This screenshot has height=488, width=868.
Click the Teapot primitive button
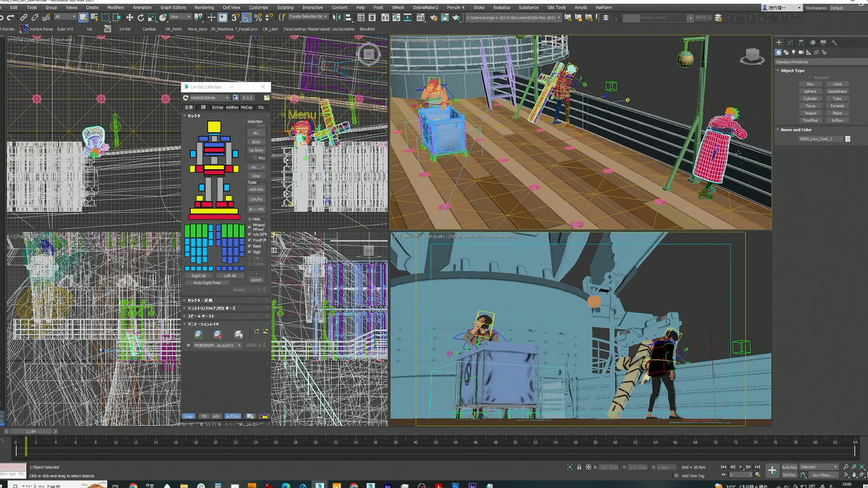(810, 113)
